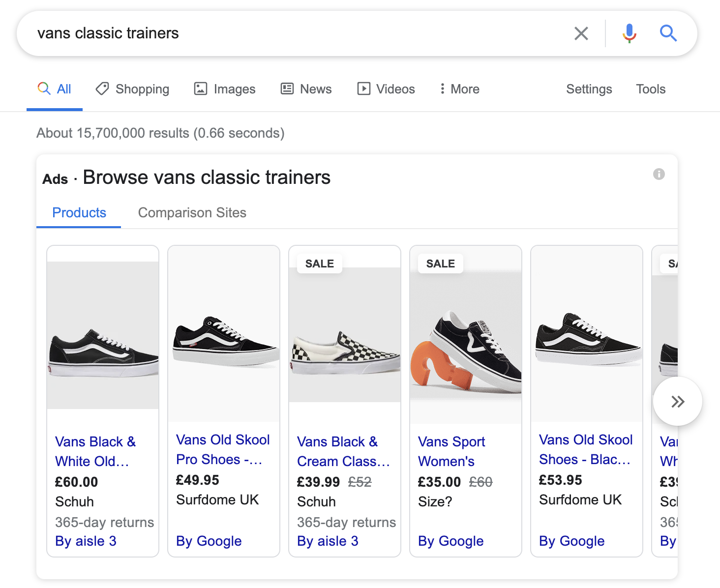The height and width of the screenshot is (588, 720).
Task: Submit search with the magnifying glass icon
Action: click(668, 33)
